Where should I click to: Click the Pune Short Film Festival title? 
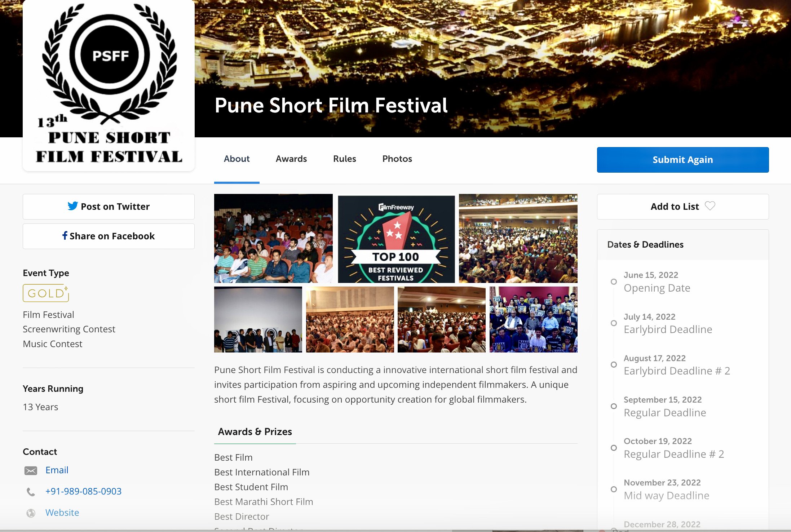331,105
